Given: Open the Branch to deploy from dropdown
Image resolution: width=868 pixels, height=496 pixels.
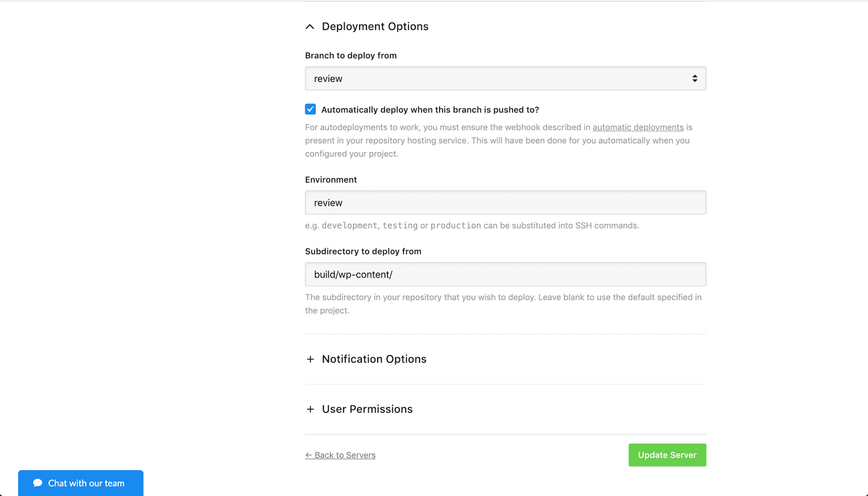Looking at the screenshot, I should pyautogui.click(x=505, y=78).
